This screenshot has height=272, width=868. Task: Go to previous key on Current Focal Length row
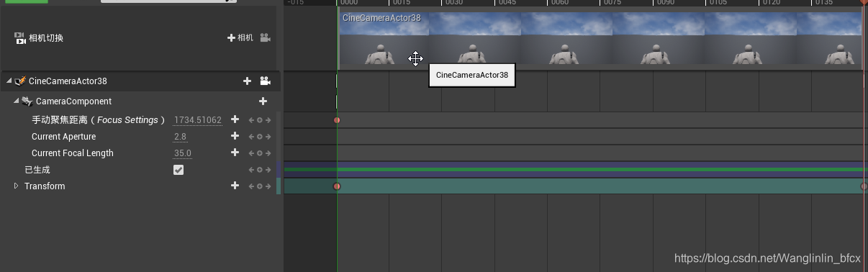pos(251,153)
